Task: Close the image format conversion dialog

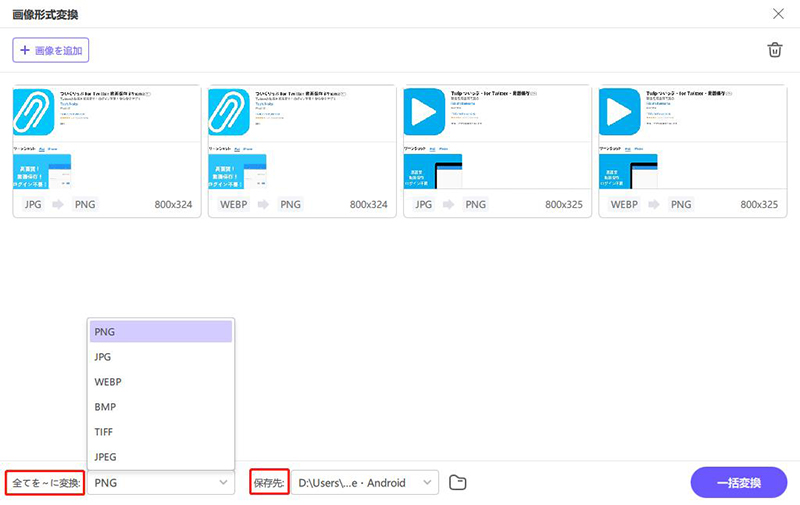Action: [x=778, y=14]
